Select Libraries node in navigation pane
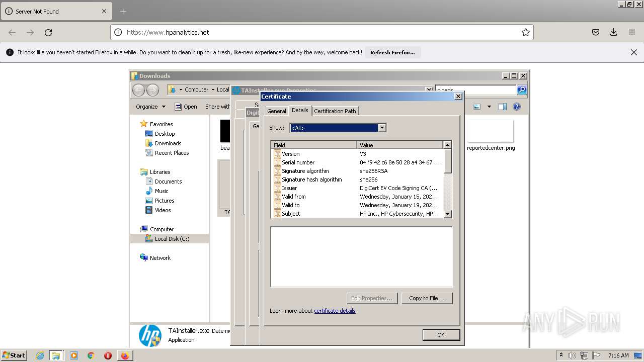This screenshot has height=362, width=644. click(155, 172)
